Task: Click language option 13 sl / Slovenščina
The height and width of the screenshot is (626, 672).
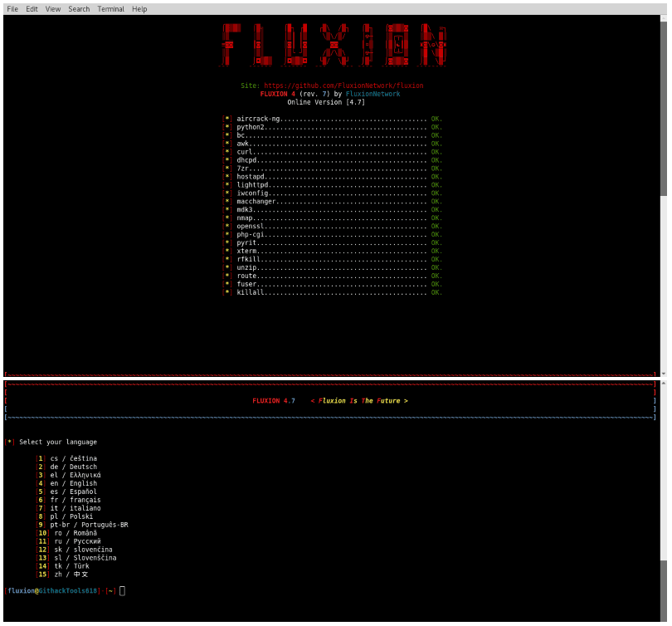Action: click(76, 558)
